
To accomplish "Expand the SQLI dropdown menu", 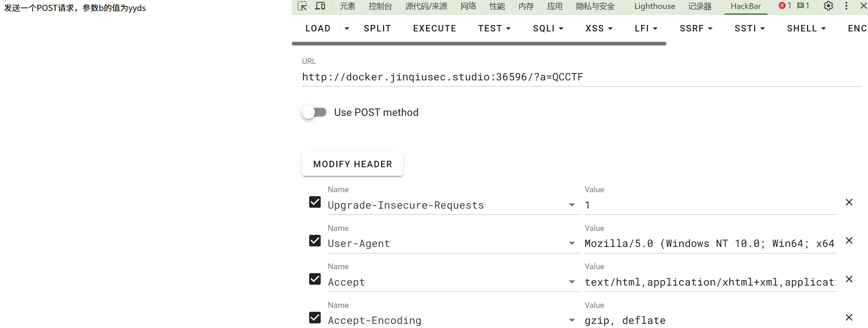I will click(x=548, y=28).
